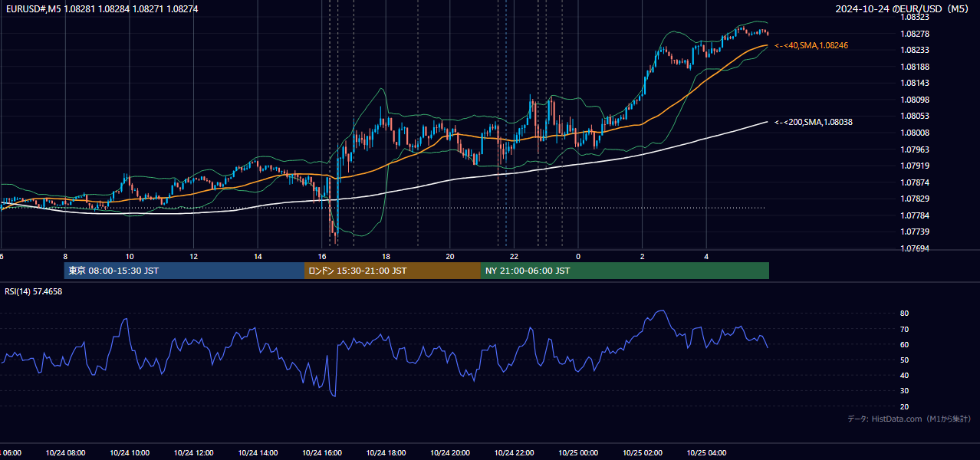Click hour tick '12' under the price chart
980x460 pixels.
(x=193, y=256)
